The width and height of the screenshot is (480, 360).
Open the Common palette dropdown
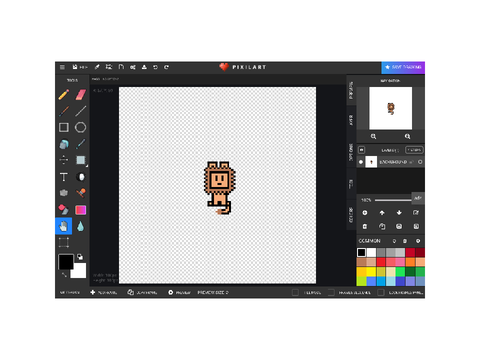tap(369, 241)
